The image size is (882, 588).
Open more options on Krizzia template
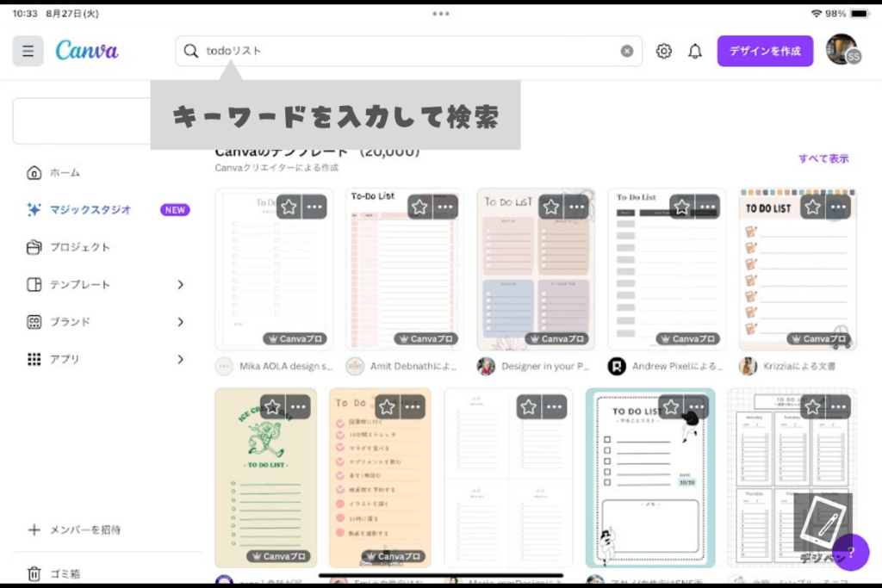pyautogui.click(x=838, y=207)
